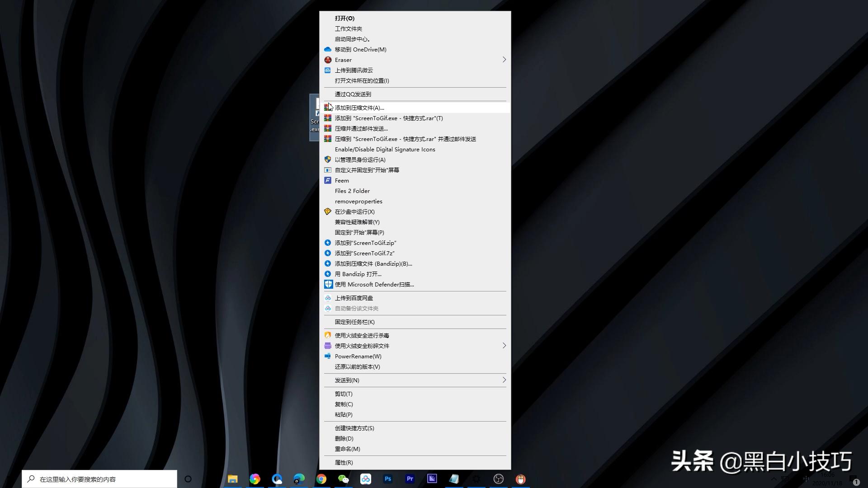Open WeChat from the taskbar
Viewport: 868px width, 488px height.
[344, 479]
